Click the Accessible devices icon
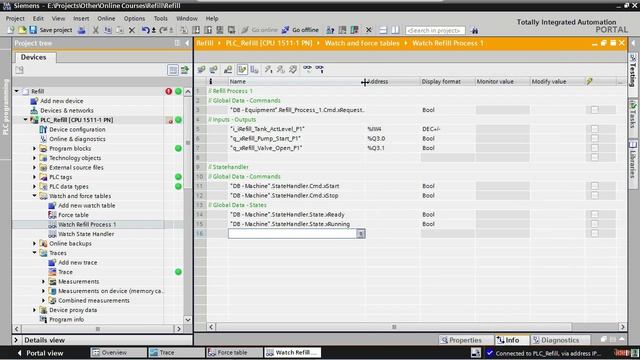 tap(331, 30)
